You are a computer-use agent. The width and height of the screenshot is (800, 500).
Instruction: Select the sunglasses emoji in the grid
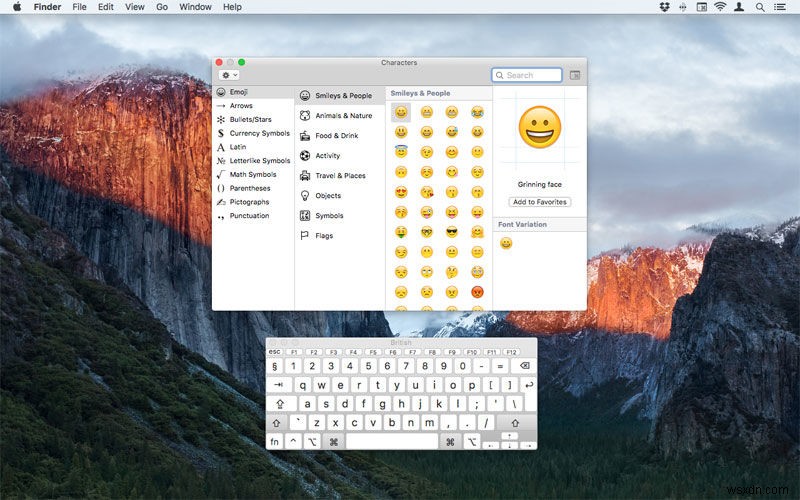(452, 232)
